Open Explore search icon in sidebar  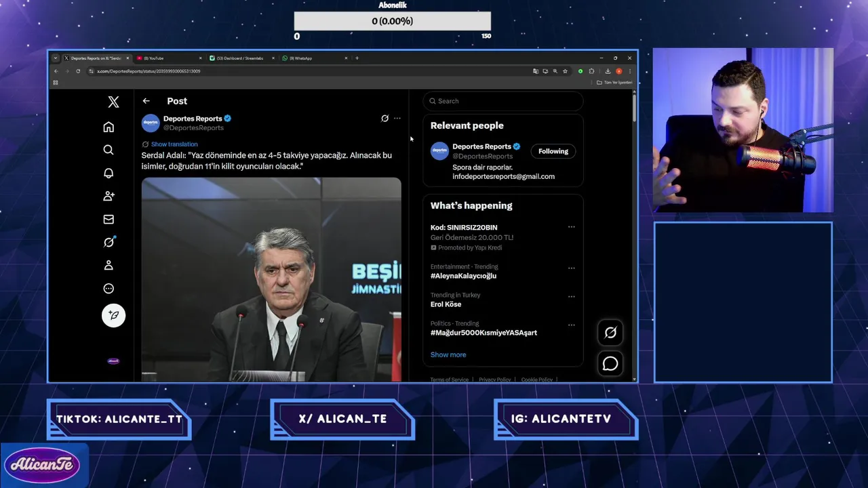pyautogui.click(x=108, y=150)
